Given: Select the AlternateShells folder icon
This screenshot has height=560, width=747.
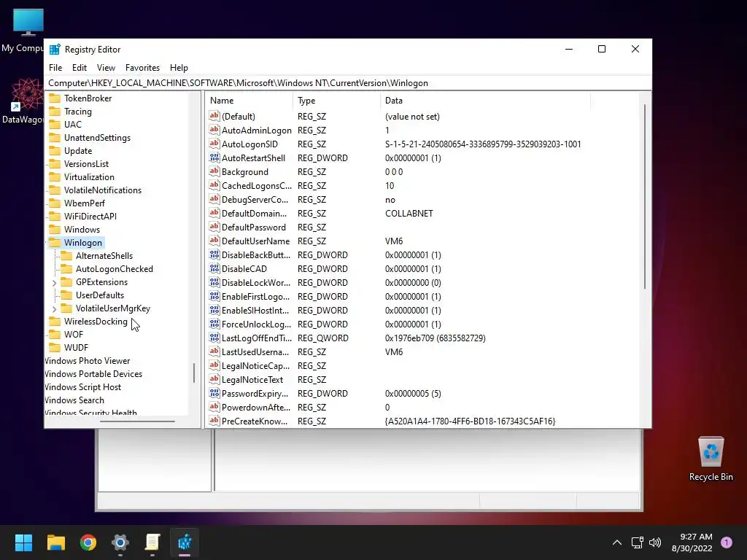Looking at the screenshot, I should [x=66, y=256].
